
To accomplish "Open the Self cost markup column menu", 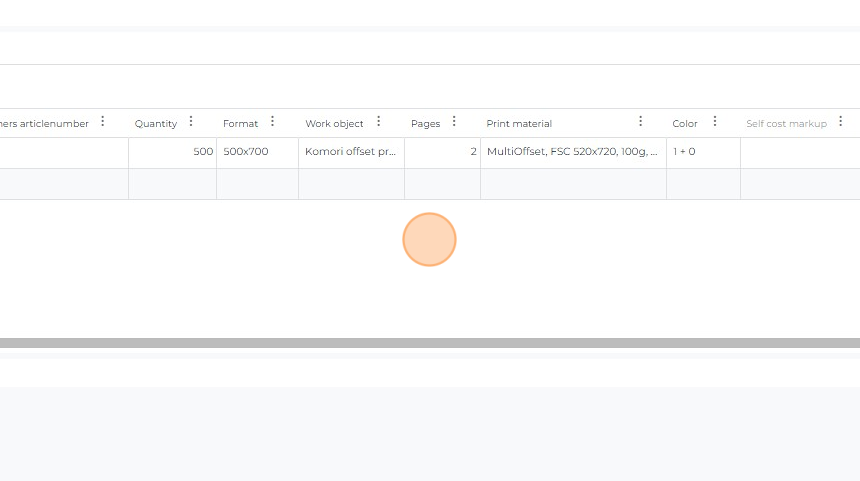I will (x=840, y=122).
